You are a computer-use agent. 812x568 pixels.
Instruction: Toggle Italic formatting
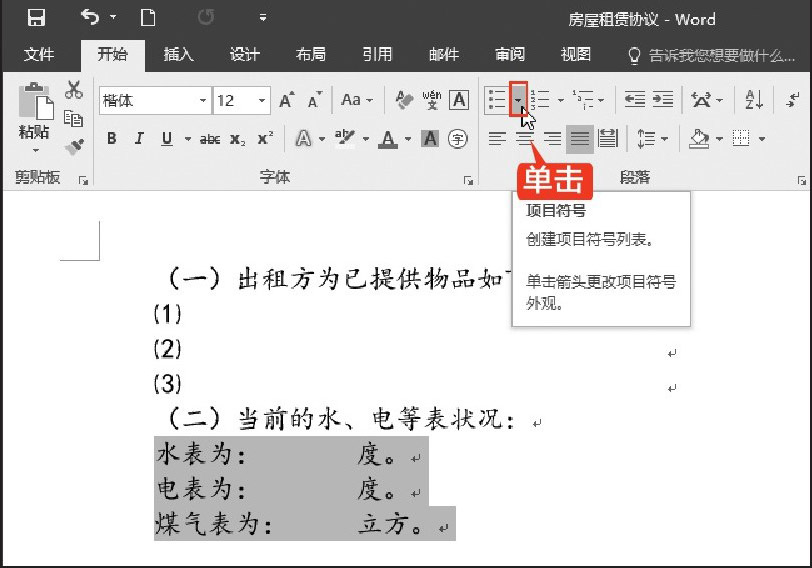pos(139,139)
